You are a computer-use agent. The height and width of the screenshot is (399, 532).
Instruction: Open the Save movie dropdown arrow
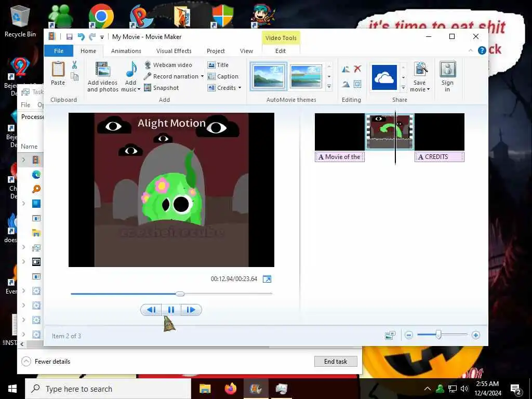428,89
